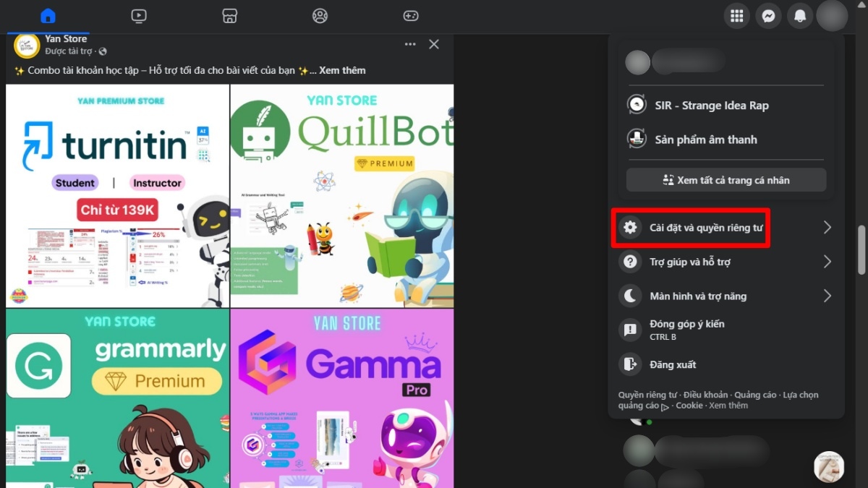Open the Groups tab icon

coord(320,15)
